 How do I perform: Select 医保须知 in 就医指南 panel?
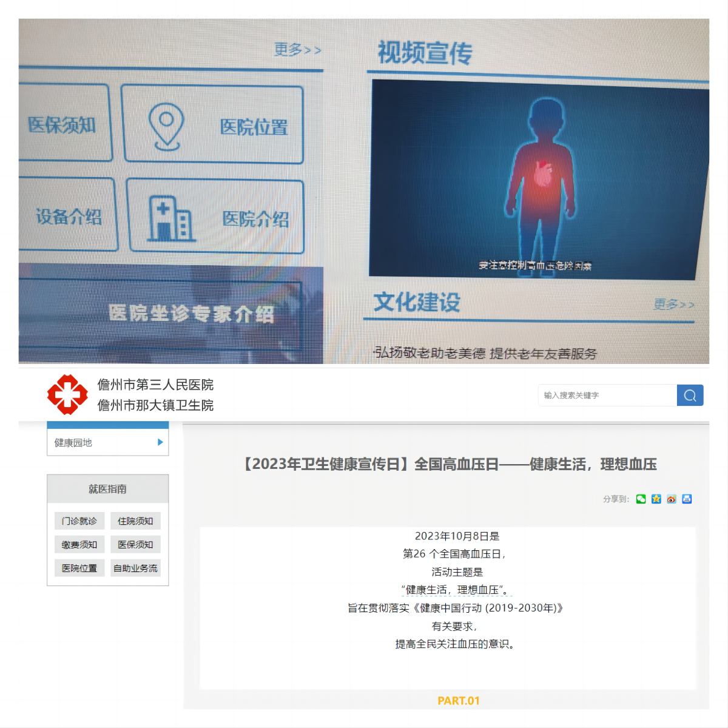(x=135, y=544)
